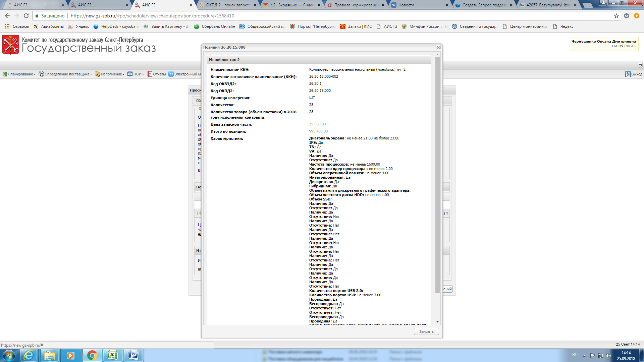Open the Сбербанк Онлайн bookmark link
The height and width of the screenshot is (362, 644).
(x=215, y=26)
